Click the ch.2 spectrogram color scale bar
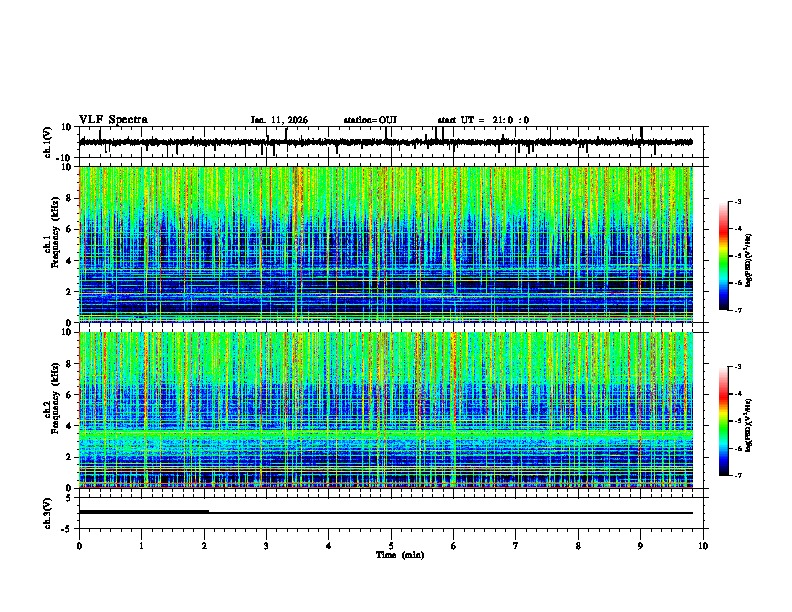792x612 pixels. pyautogui.click(x=724, y=421)
